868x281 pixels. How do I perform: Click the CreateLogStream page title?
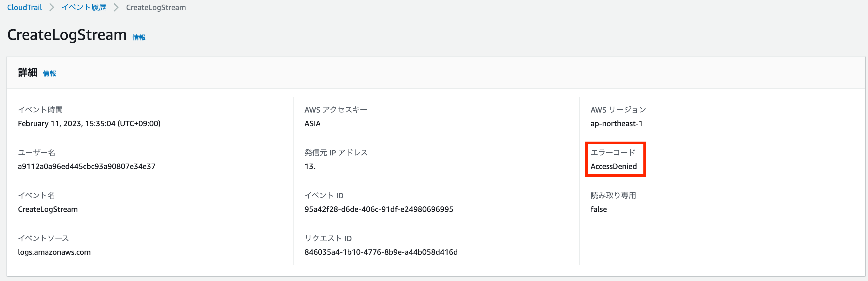[67, 35]
